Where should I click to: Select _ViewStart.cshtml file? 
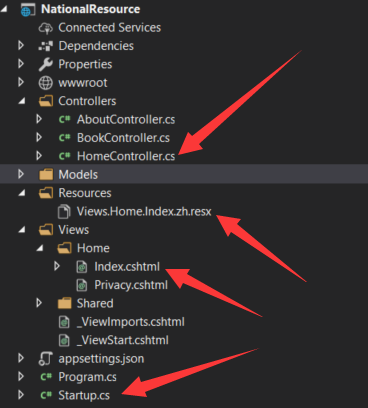point(123,340)
